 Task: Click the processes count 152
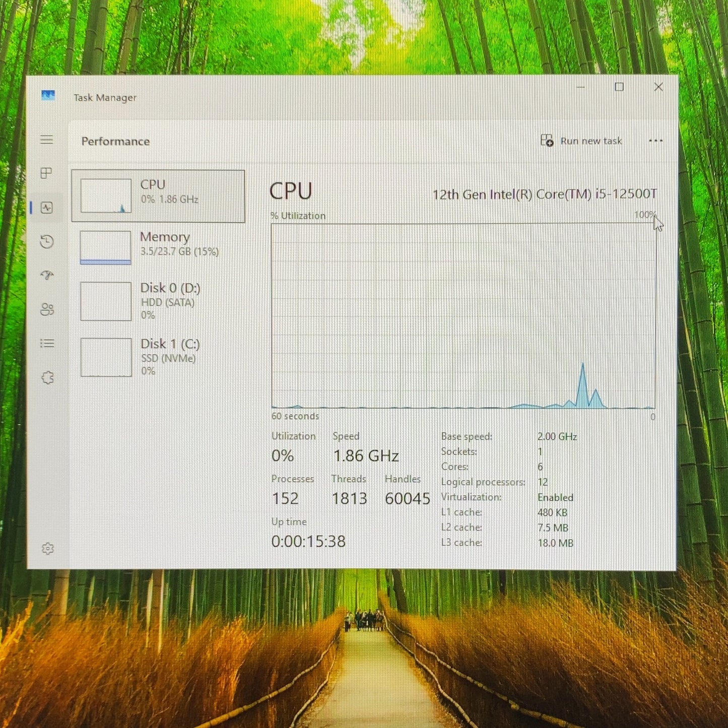click(285, 498)
